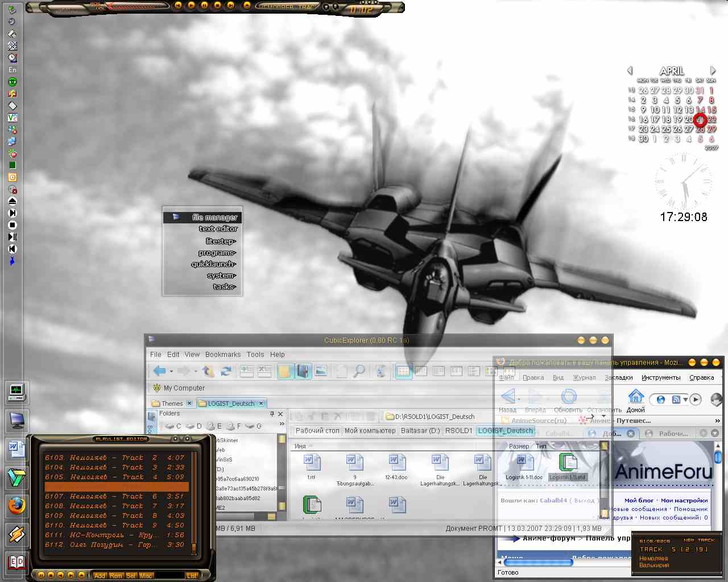Click the Refresh icon in CubicExplorer toolbar
The width and height of the screenshot is (728, 582).
226,371
